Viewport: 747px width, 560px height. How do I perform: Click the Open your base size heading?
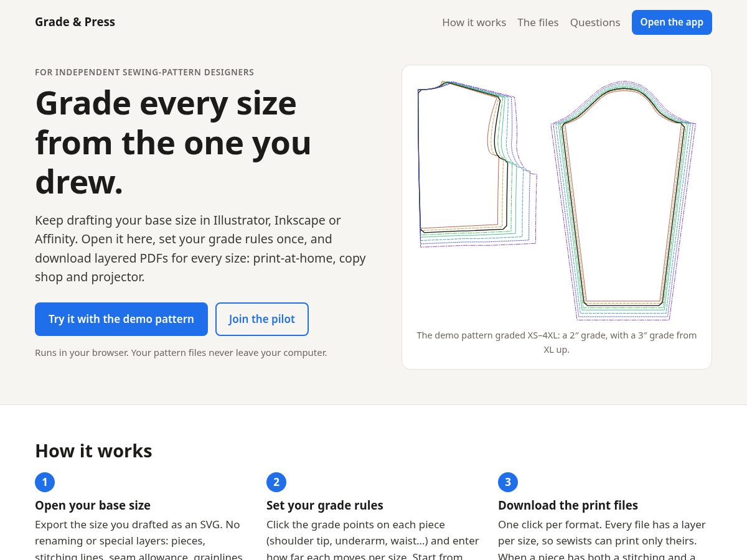(93, 505)
